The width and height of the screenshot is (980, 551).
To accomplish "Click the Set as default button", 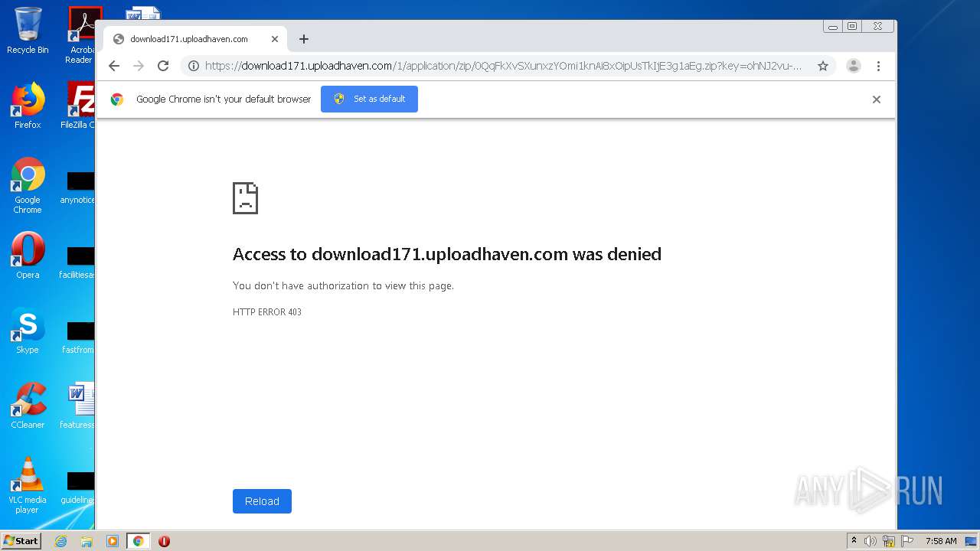I will tap(369, 99).
